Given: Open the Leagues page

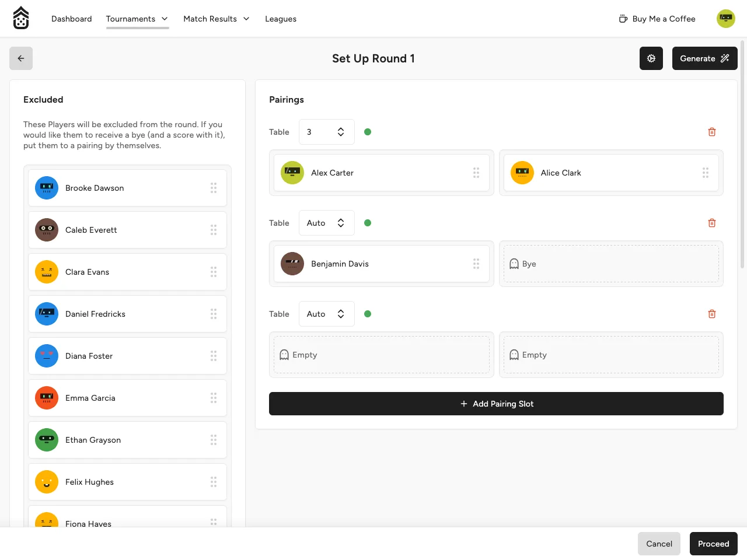Looking at the screenshot, I should pos(281,19).
